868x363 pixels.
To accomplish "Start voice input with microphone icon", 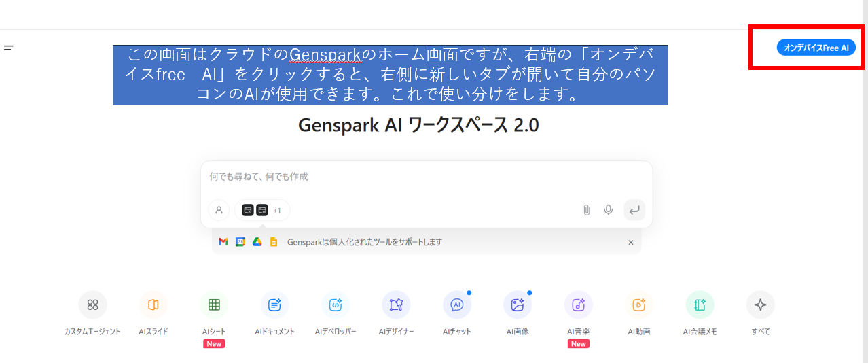I will [609, 211].
